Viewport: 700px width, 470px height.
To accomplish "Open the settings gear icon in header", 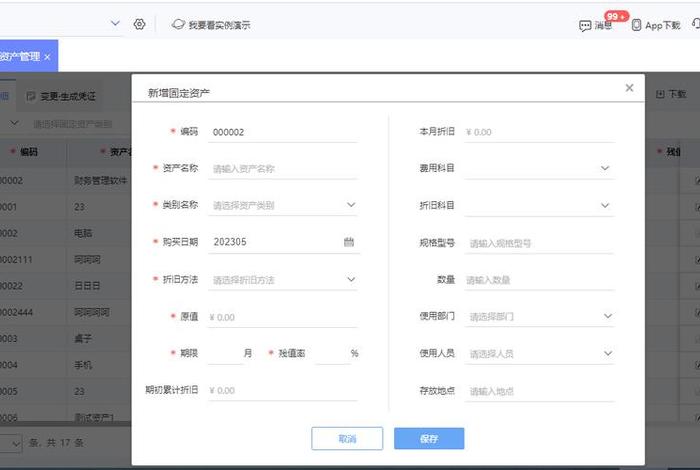I will (139, 24).
